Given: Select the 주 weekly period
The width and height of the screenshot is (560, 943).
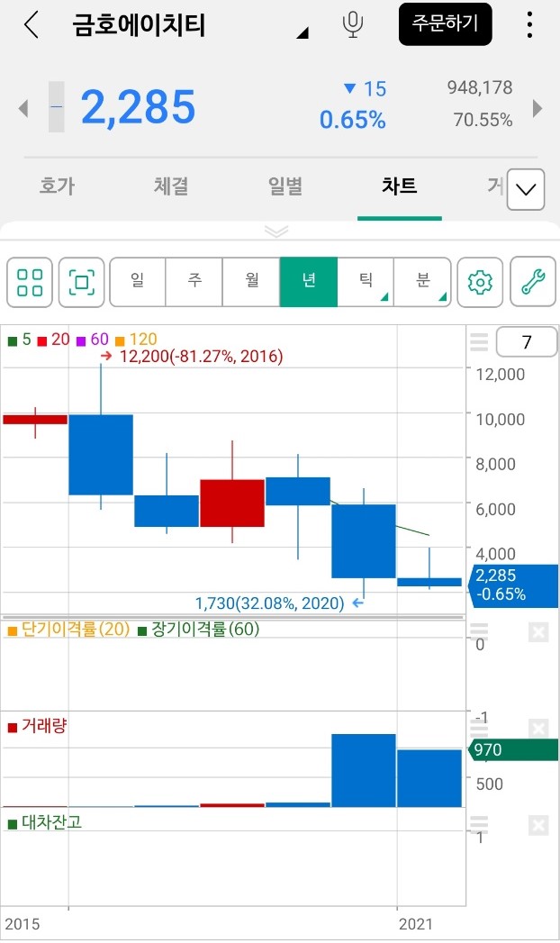Looking at the screenshot, I should coord(194,282).
